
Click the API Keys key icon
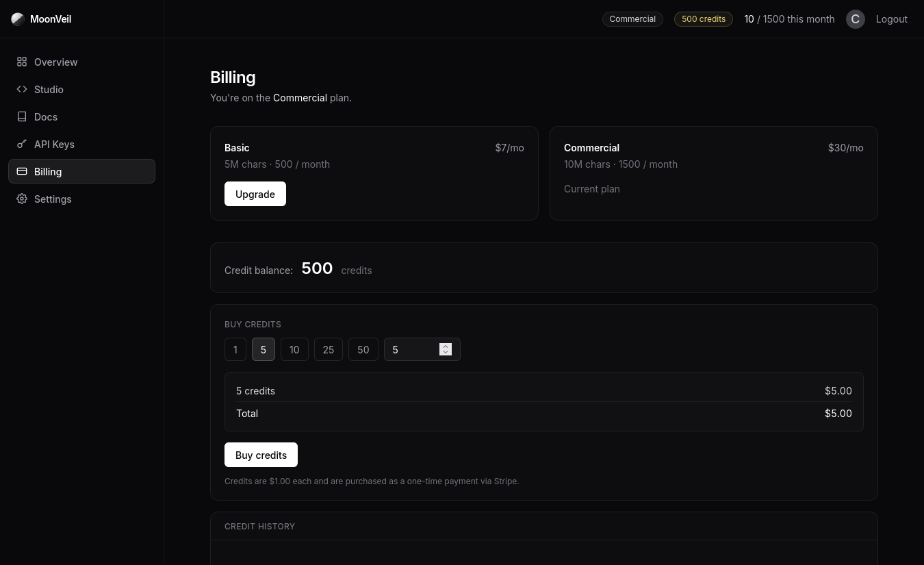coord(22,144)
